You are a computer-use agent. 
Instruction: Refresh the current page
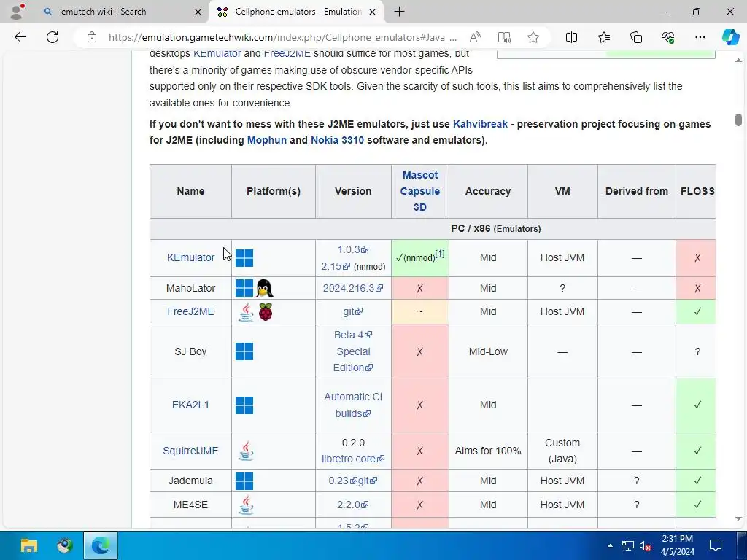tap(53, 37)
